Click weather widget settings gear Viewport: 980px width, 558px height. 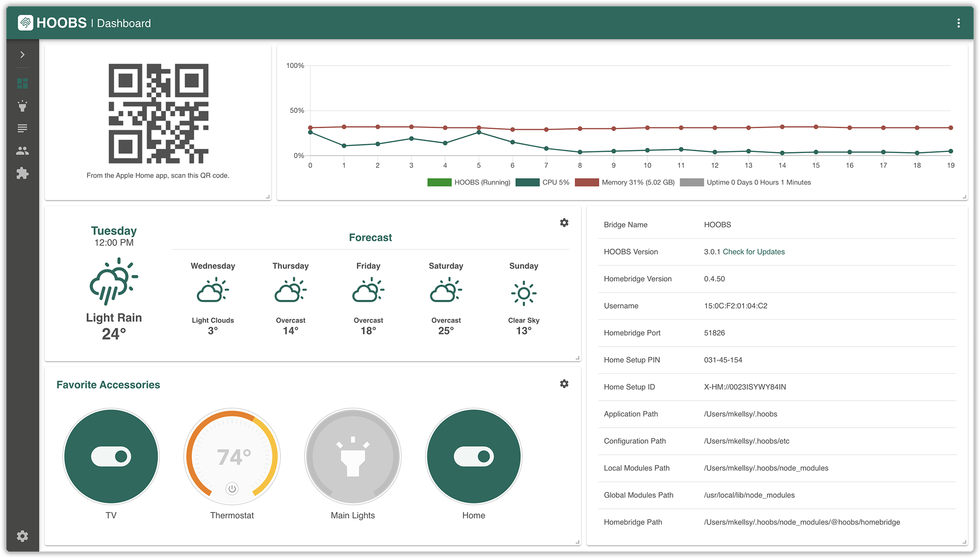[564, 223]
